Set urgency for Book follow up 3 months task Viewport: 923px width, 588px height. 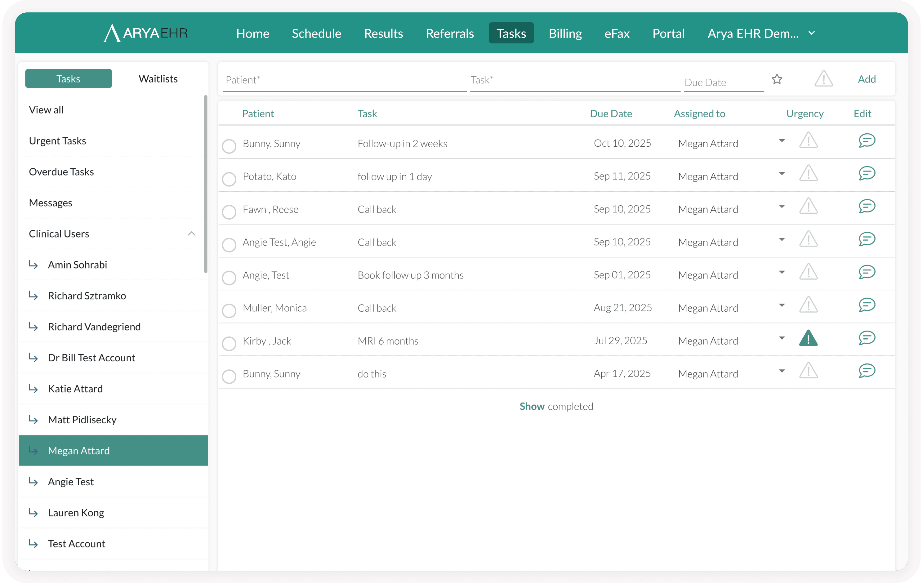point(808,272)
